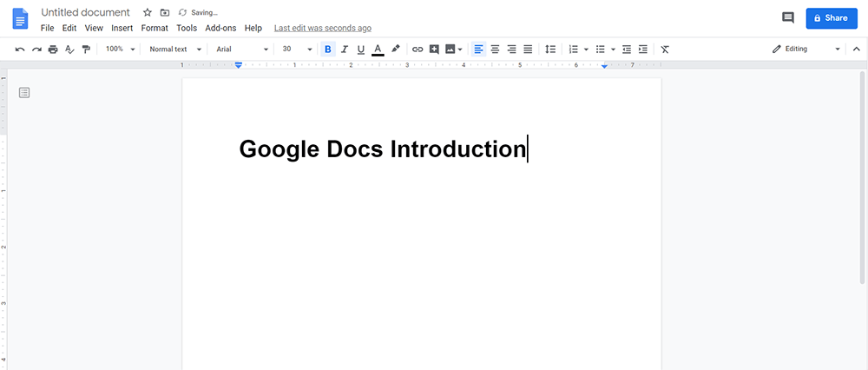Click the blue Share button
The image size is (868, 370).
point(831,17)
